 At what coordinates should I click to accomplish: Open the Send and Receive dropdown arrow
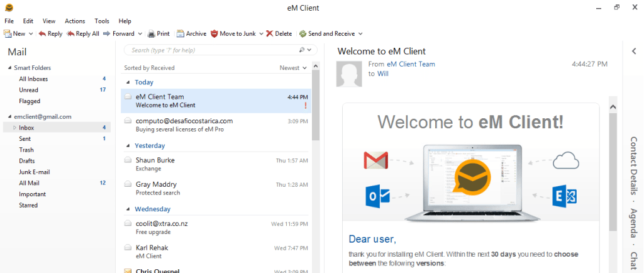(360, 34)
